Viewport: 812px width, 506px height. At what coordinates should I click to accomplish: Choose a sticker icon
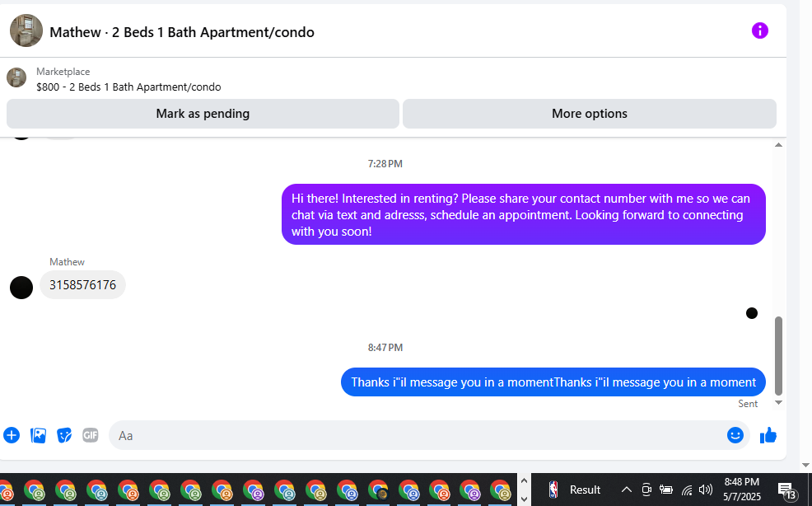tap(64, 435)
